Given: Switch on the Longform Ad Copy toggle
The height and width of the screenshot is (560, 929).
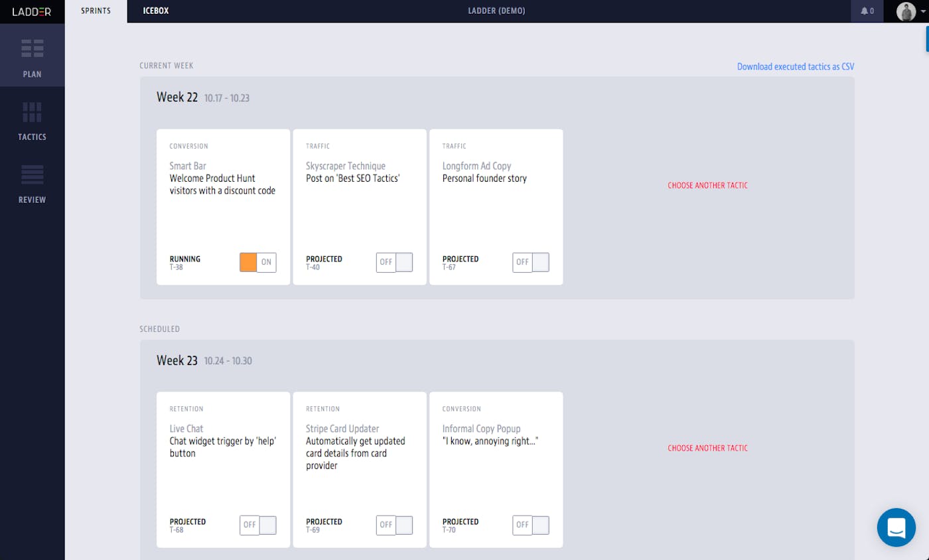Looking at the screenshot, I should (x=531, y=262).
